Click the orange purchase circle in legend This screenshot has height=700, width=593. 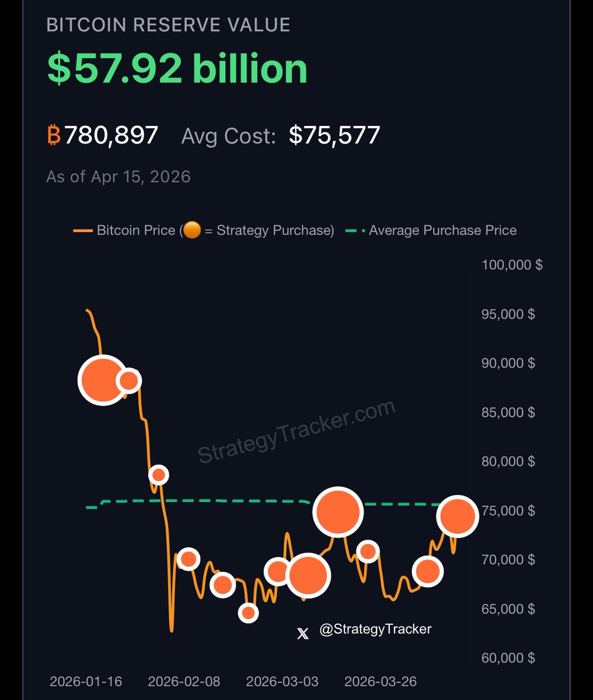[191, 230]
